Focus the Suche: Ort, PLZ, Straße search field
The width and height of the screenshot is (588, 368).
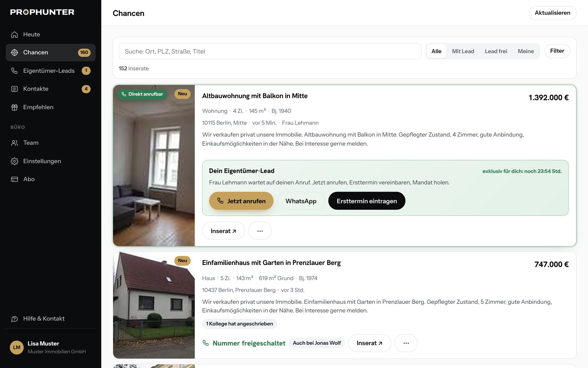pos(270,51)
